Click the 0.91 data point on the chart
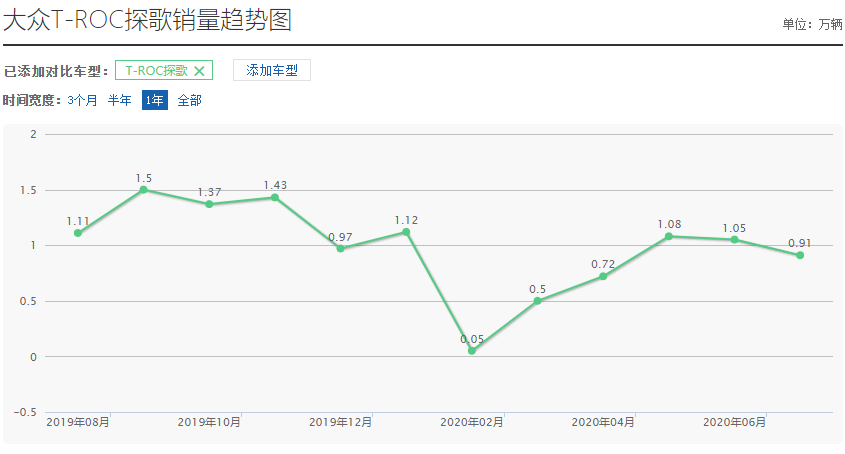The height and width of the screenshot is (454, 845). pos(800,255)
